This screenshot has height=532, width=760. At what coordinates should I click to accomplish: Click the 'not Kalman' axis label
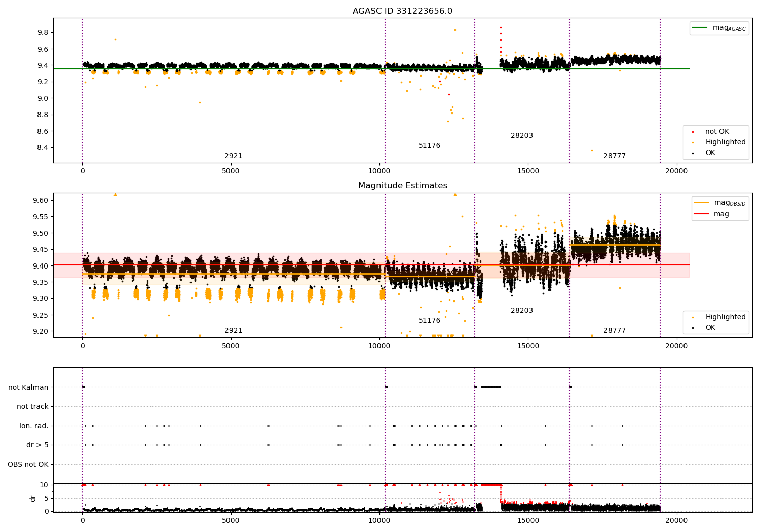click(x=28, y=387)
